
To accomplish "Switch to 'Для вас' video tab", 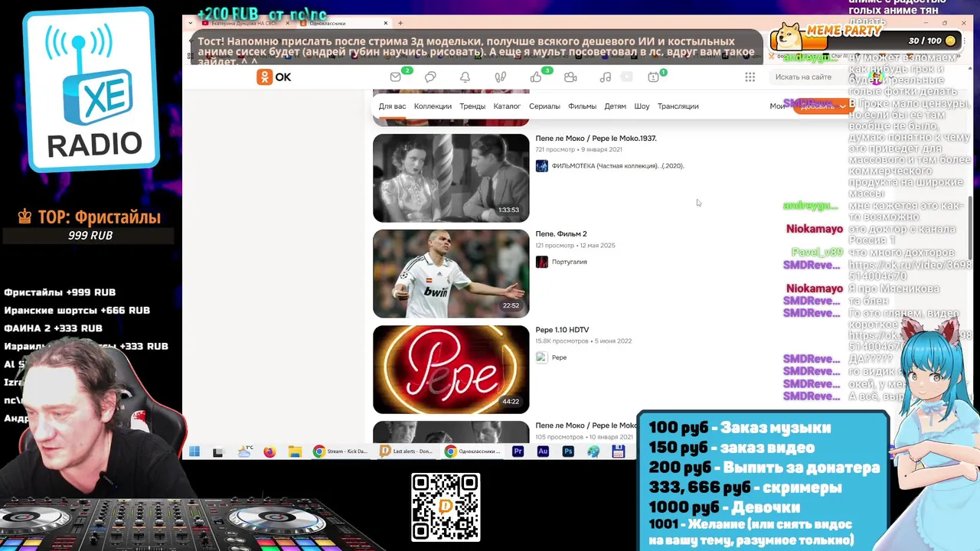I will [x=392, y=106].
